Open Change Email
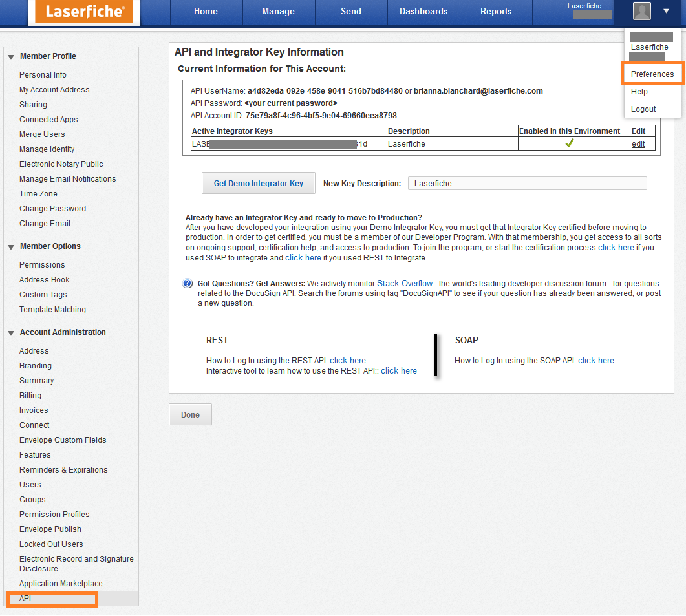The height and width of the screenshot is (616, 686). [x=45, y=224]
